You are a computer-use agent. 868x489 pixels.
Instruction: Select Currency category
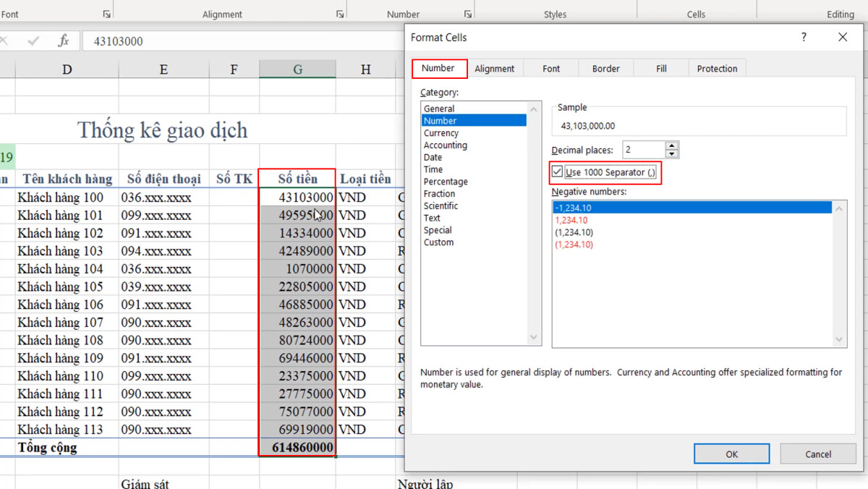pyautogui.click(x=475, y=133)
